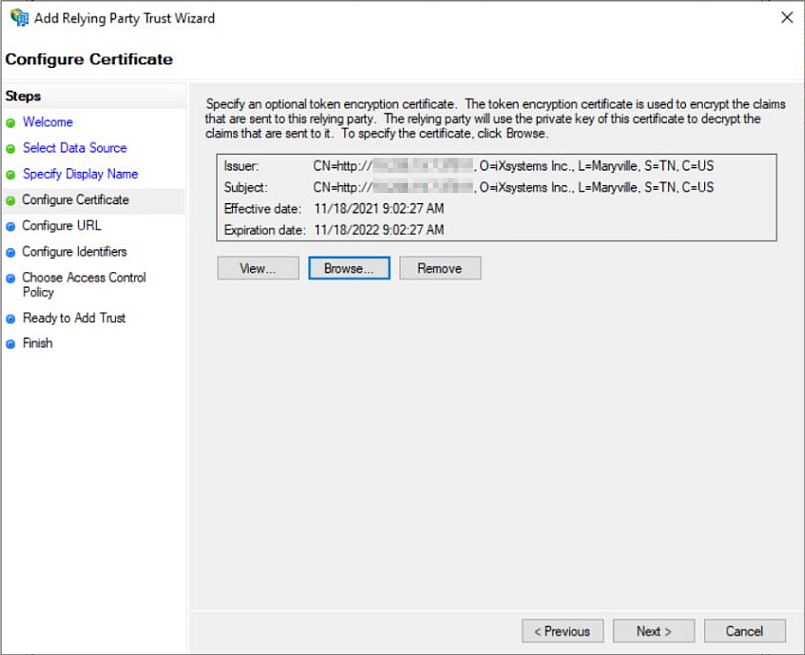The width and height of the screenshot is (805, 655).
Task: Select the Welcome step label
Action: (x=48, y=122)
